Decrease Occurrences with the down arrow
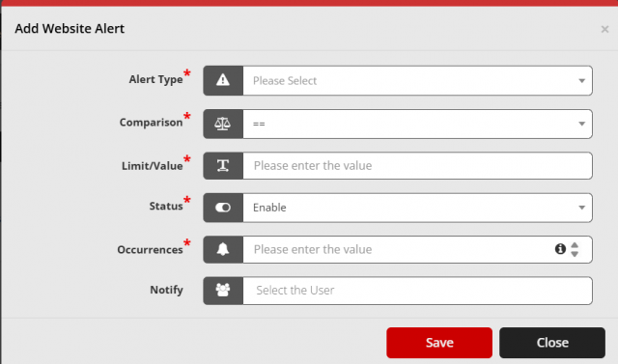 click(575, 254)
